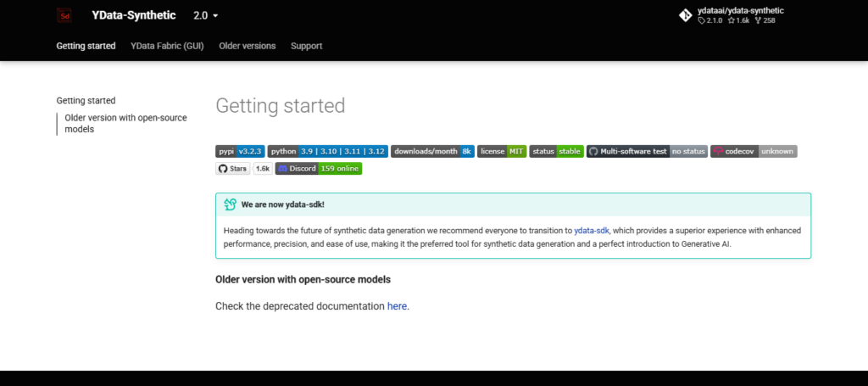Click the python versions badge
Viewport: 868px width, 386px height.
click(x=328, y=151)
